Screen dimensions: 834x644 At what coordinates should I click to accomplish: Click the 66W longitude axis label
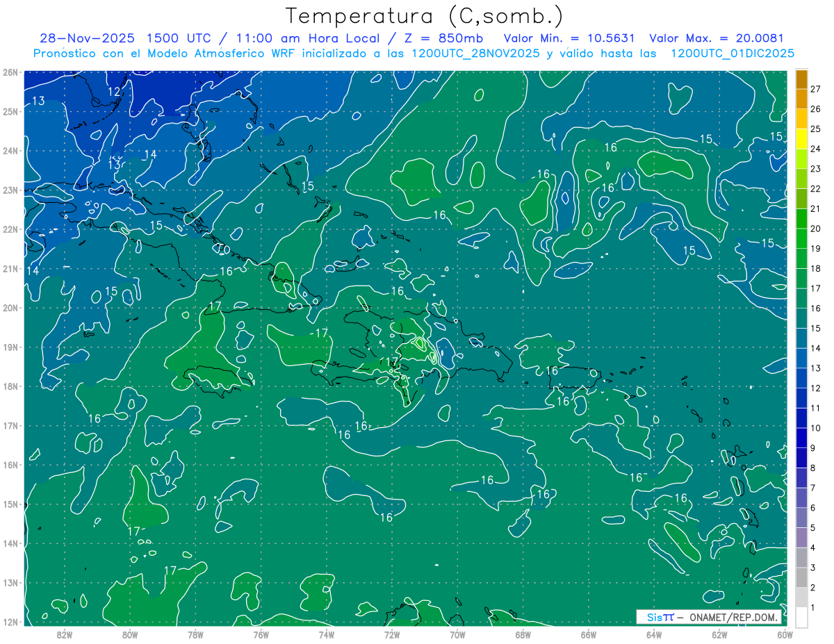point(589,635)
